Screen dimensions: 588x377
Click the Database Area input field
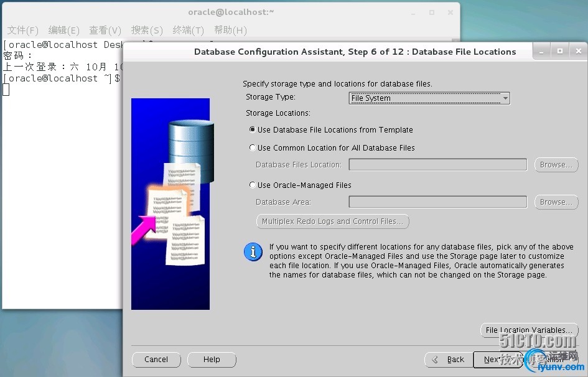pos(437,202)
